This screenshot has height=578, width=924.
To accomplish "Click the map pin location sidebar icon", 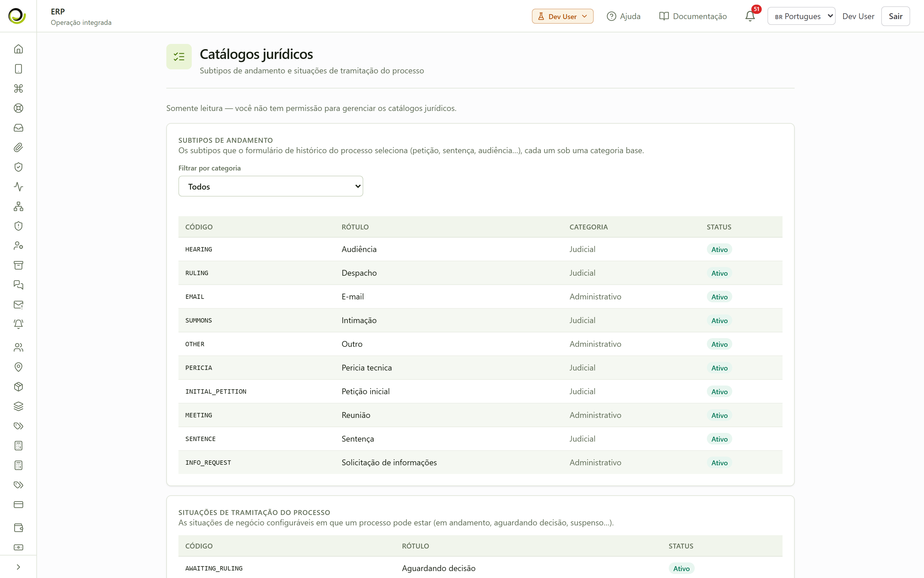I will [x=18, y=367].
